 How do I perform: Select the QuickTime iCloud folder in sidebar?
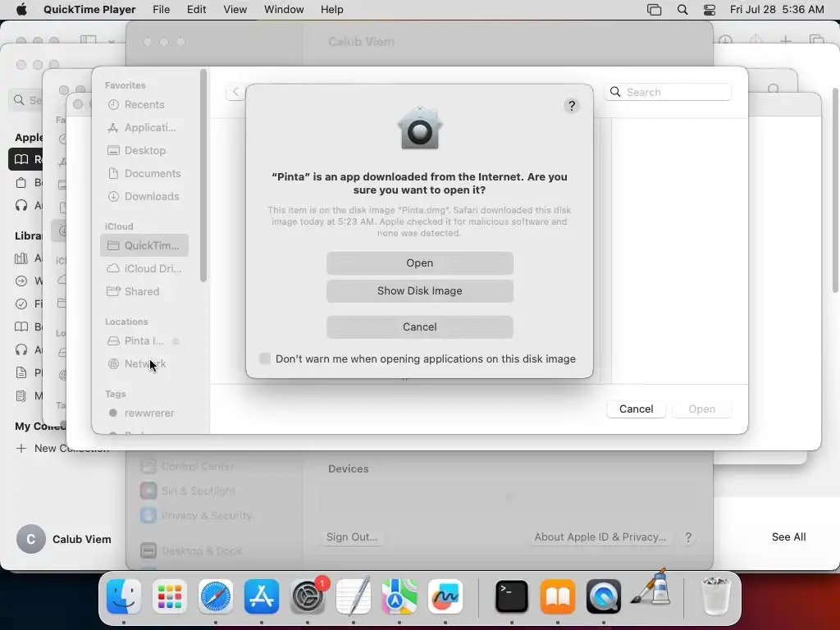[144, 245]
